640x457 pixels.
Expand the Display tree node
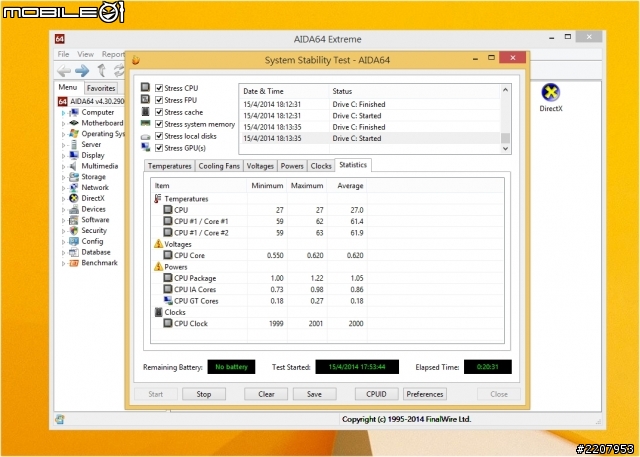(x=63, y=155)
